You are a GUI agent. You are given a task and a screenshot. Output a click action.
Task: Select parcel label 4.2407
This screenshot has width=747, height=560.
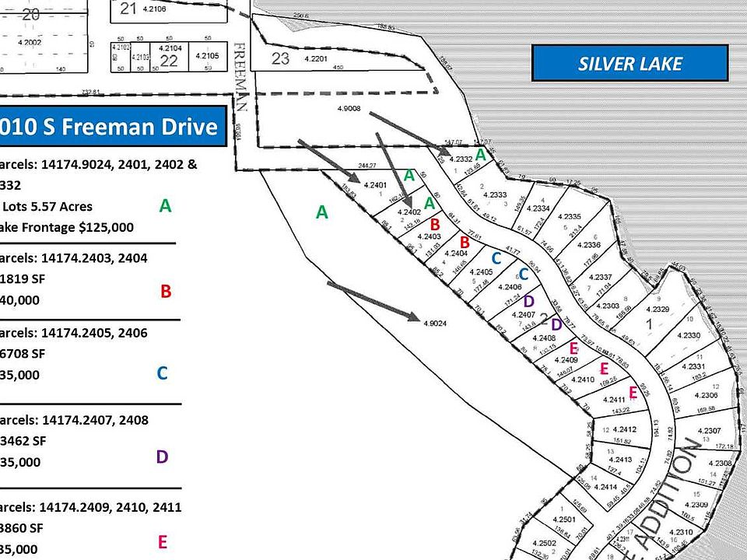pyautogui.click(x=524, y=315)
